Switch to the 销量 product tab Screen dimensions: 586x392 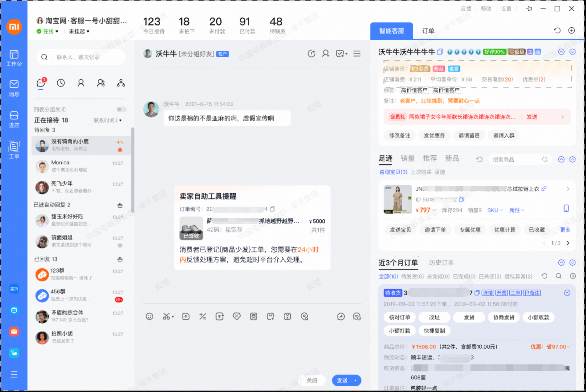pos(408,159)
